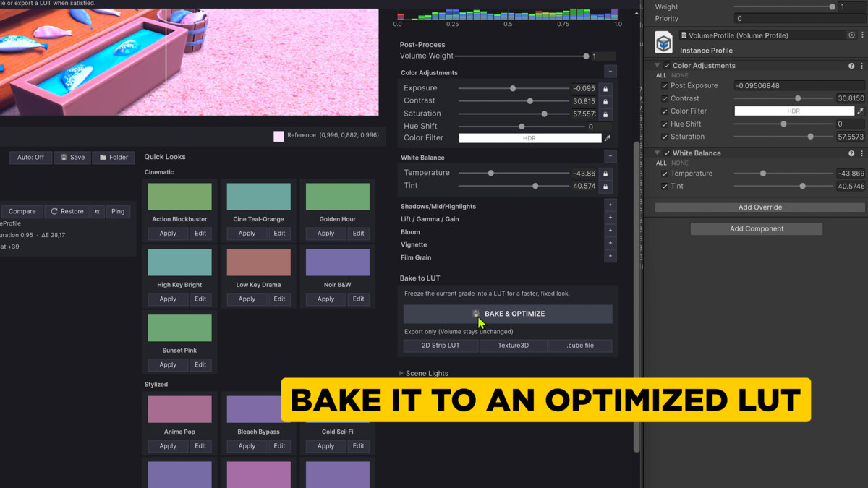Viewport: 868px width, 488px height.
Task: Click the Inspector Priority input field
Action: 799,19
